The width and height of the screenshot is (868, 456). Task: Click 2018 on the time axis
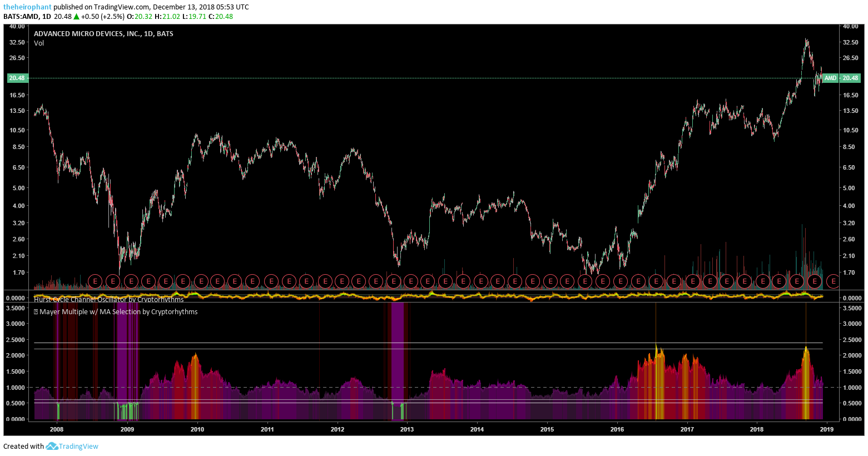(757, 429)
